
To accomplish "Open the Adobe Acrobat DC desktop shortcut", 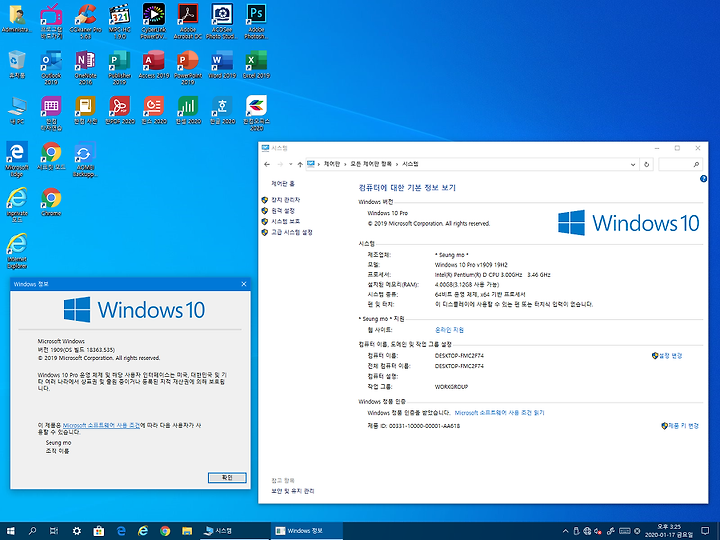I will click(188, 21).
